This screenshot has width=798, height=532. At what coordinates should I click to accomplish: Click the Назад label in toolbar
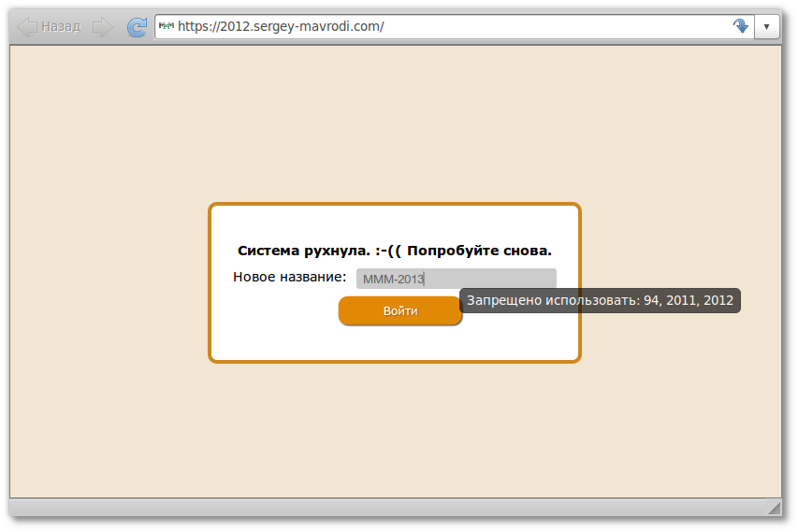(61, 26)
